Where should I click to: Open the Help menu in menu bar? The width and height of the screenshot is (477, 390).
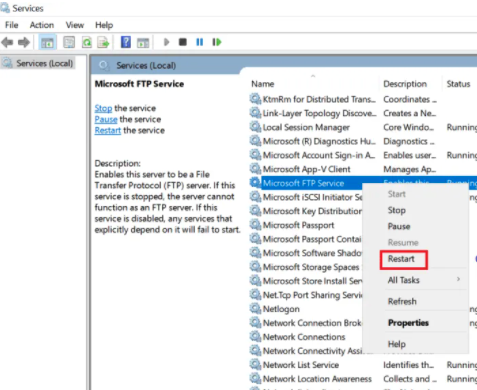[x=104, y=25]
